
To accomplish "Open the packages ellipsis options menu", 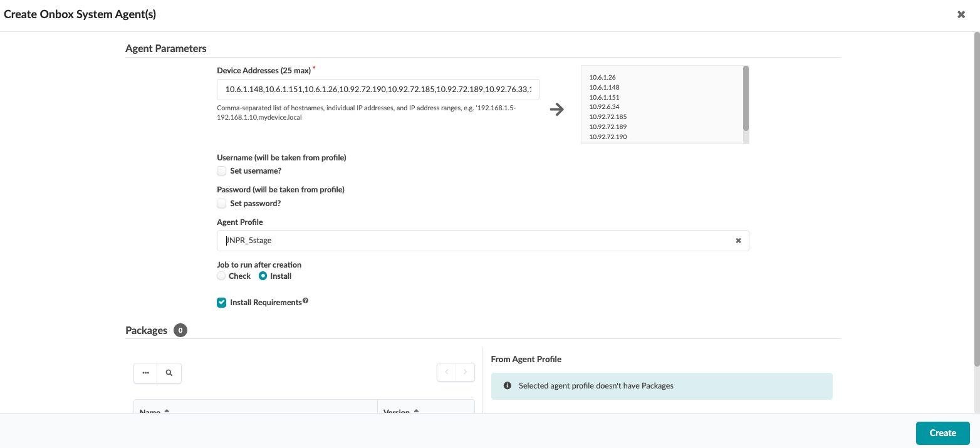I will (145, 373).
